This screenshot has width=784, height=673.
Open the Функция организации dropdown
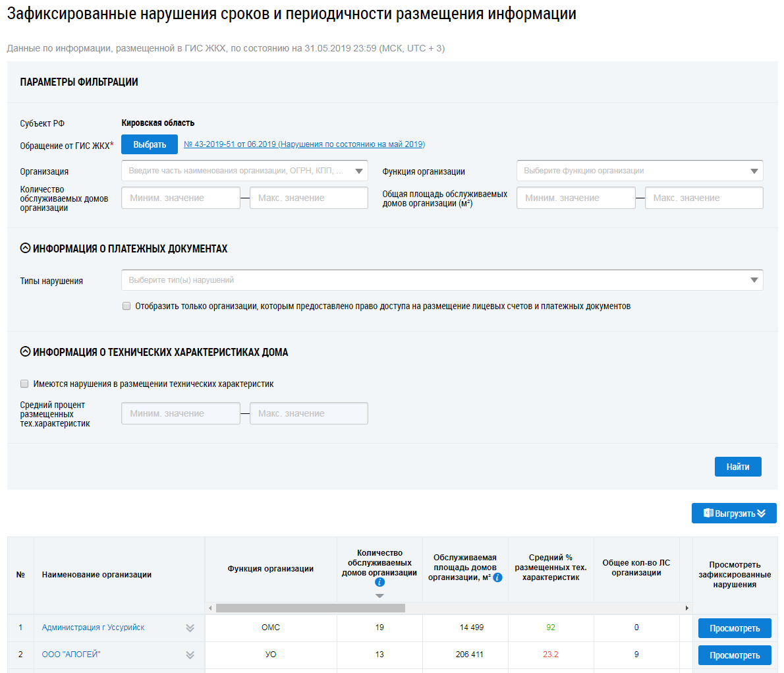[x=754, y=171]
